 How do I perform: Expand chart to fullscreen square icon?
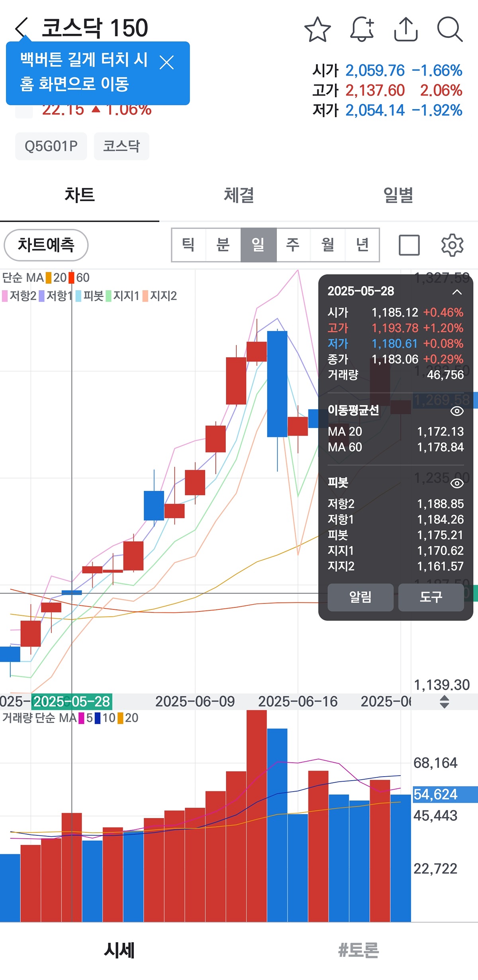click(409, 245)
